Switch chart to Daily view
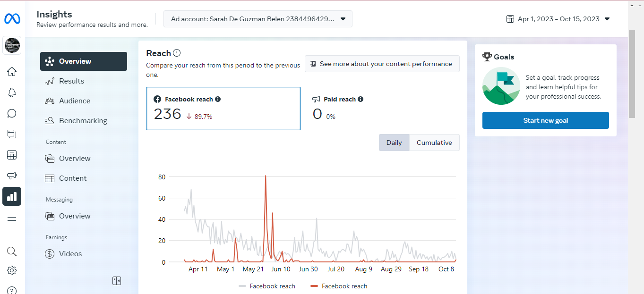Image resolution: width=644 pixels, height=294 pixels. pos(394,143)
